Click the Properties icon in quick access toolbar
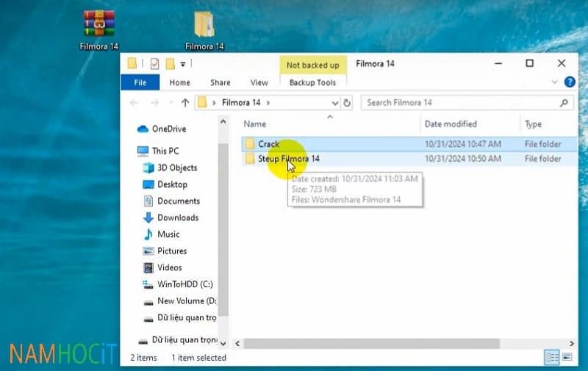This screenshot has width=588, height=371. pyautogui.click(x=154, y=64)
